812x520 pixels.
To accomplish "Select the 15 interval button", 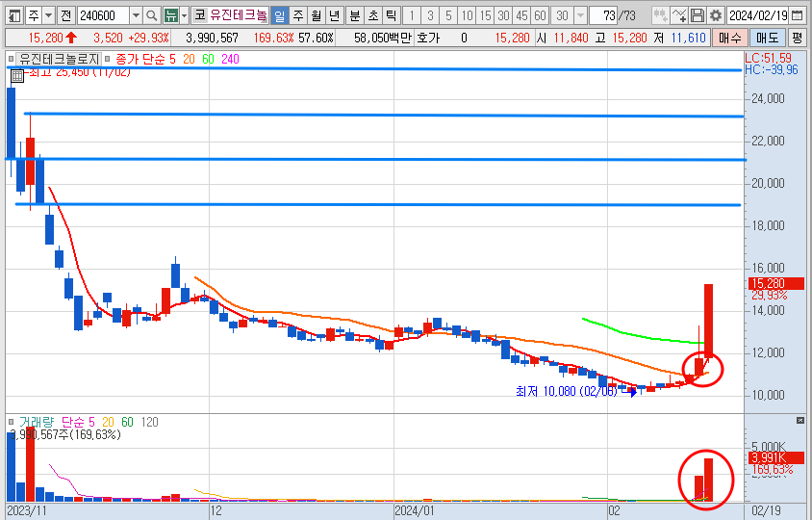I will [485, 15].
